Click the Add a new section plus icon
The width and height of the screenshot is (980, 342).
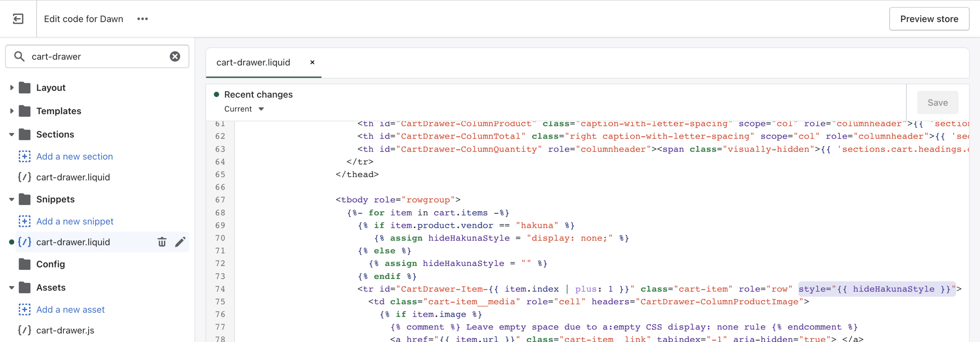24,156
